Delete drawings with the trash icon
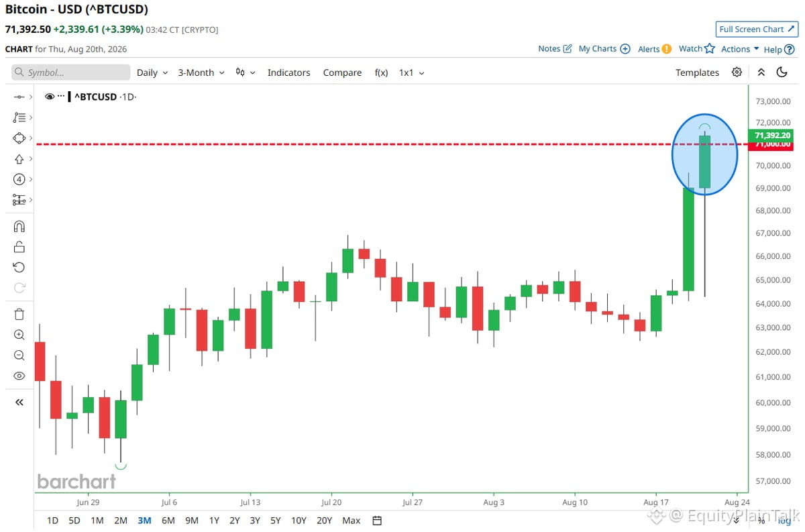805x532 pixels. [x=19, y=314]
